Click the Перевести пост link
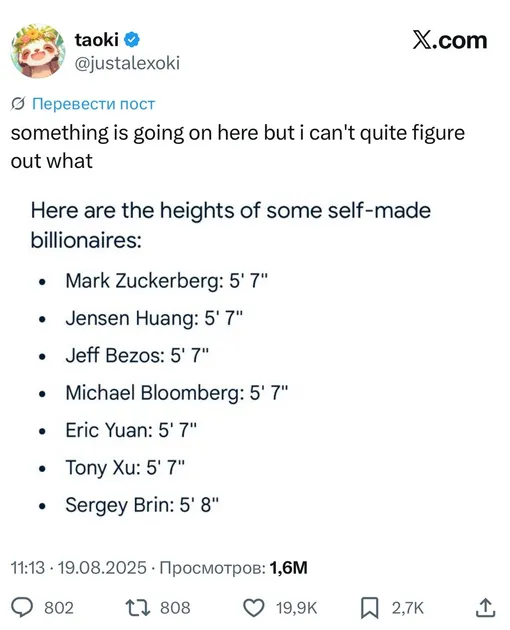Image resolution: width=510 pixels, height=630 pixels. tap(93, 104)
